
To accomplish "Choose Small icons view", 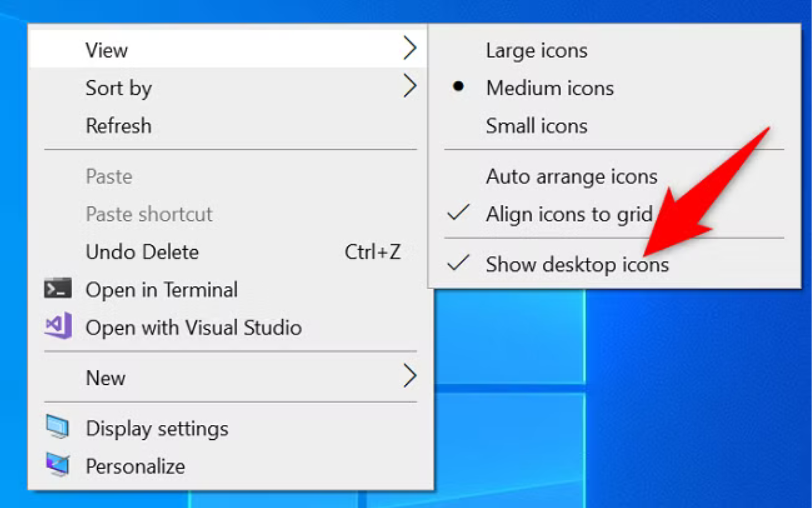I will pos(536,126).
